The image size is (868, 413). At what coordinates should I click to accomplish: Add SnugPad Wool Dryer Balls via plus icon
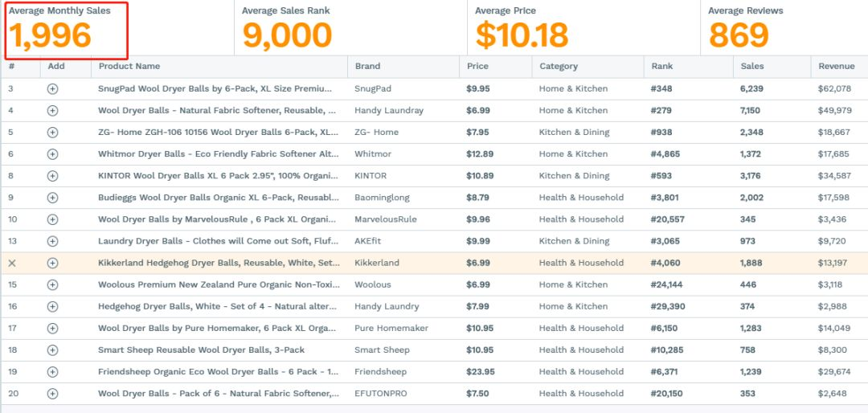[x=52, y=88]
